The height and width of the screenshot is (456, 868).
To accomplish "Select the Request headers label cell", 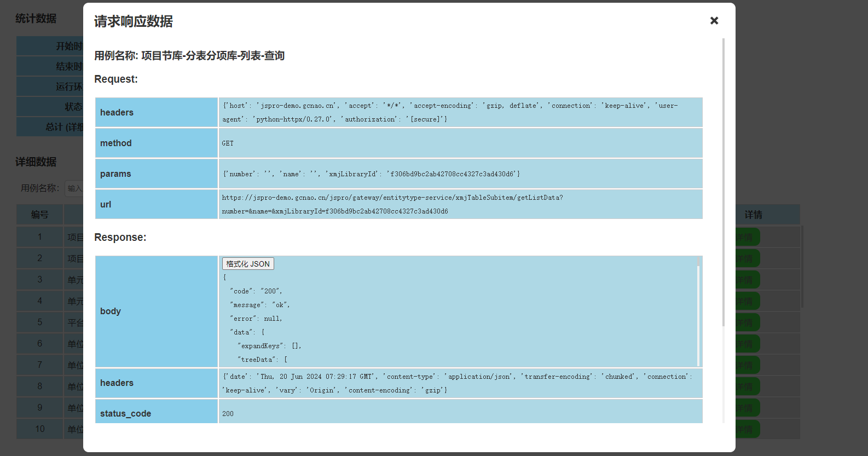I will pyautogui.click(x=157, y=112).
